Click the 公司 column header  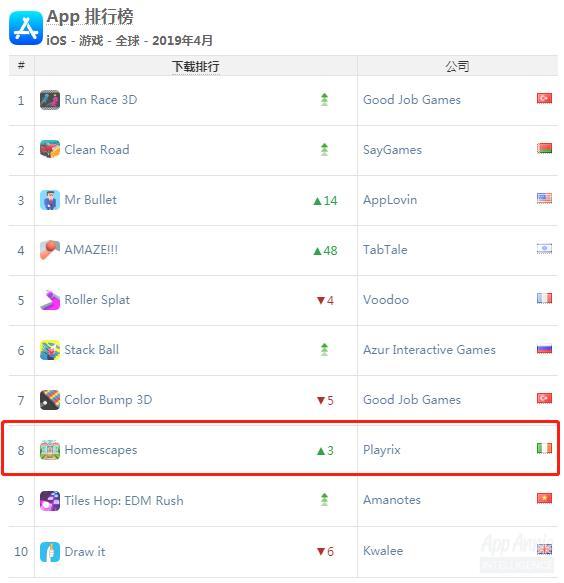click(457, 67)
